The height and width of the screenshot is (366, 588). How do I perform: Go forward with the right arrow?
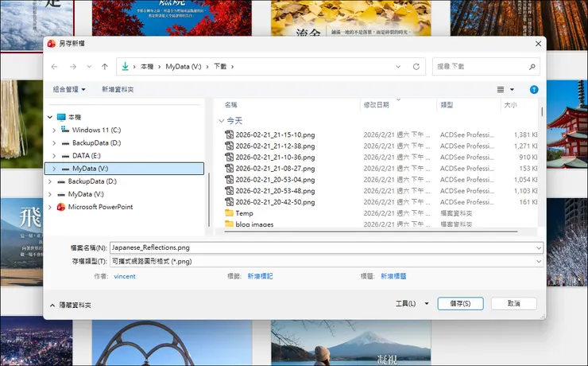tap(73, 67)
